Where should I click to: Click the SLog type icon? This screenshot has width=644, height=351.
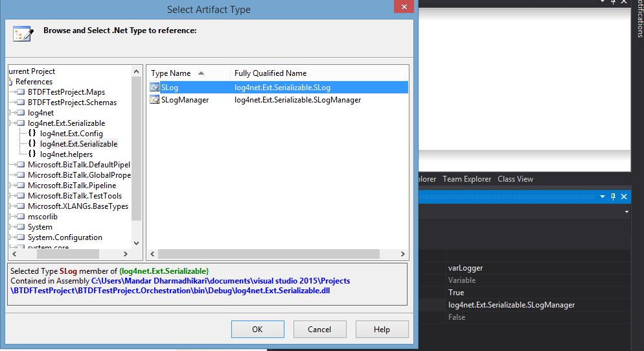[155, 87]
